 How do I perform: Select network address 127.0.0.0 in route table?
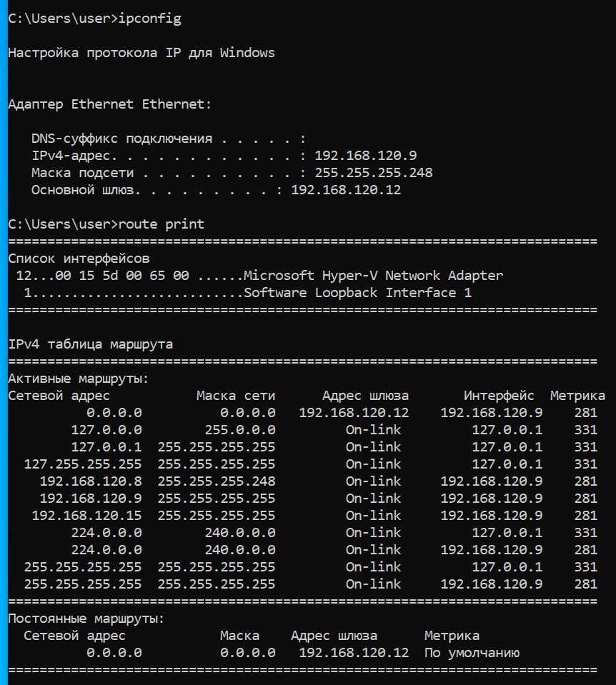tap(106, 430)
